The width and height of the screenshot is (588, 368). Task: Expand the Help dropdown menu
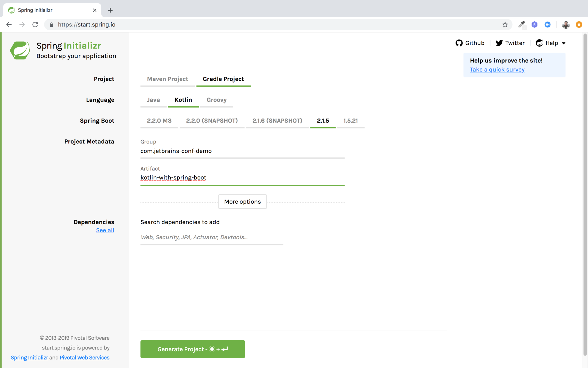tap(551, 43)
